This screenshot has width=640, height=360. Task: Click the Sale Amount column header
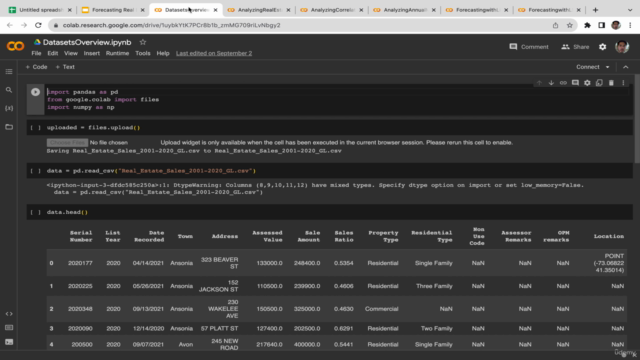[x=309, y=236]
